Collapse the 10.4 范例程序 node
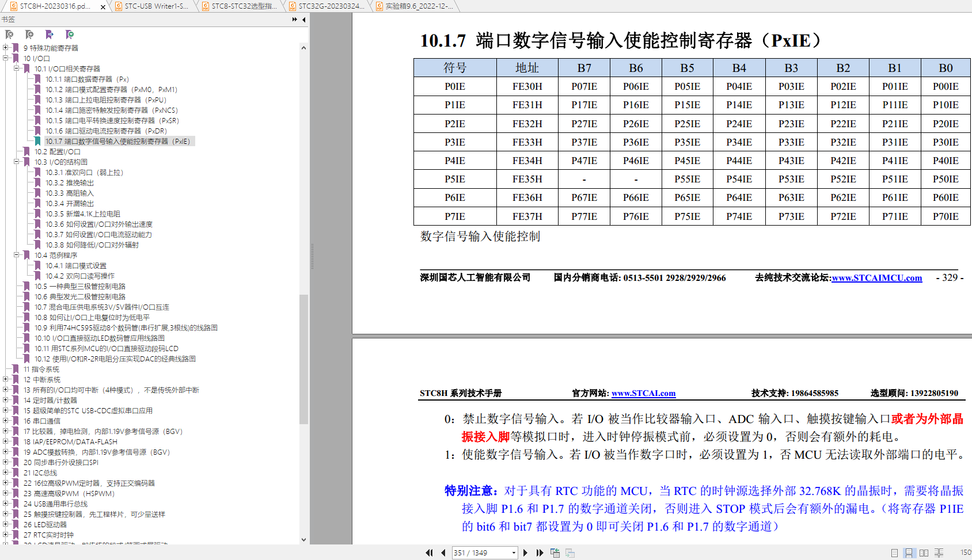 tap(17, 255)
